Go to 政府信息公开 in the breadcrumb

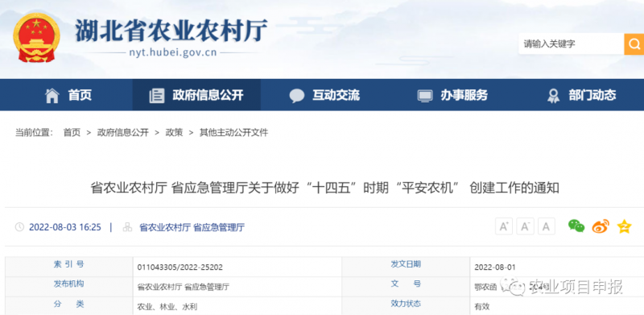point(123,132)
